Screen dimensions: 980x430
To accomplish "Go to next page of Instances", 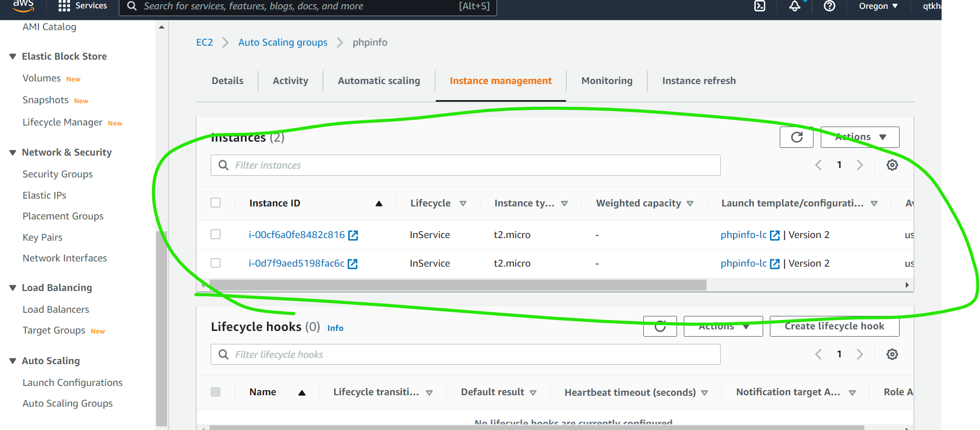I will pos(860,165).
